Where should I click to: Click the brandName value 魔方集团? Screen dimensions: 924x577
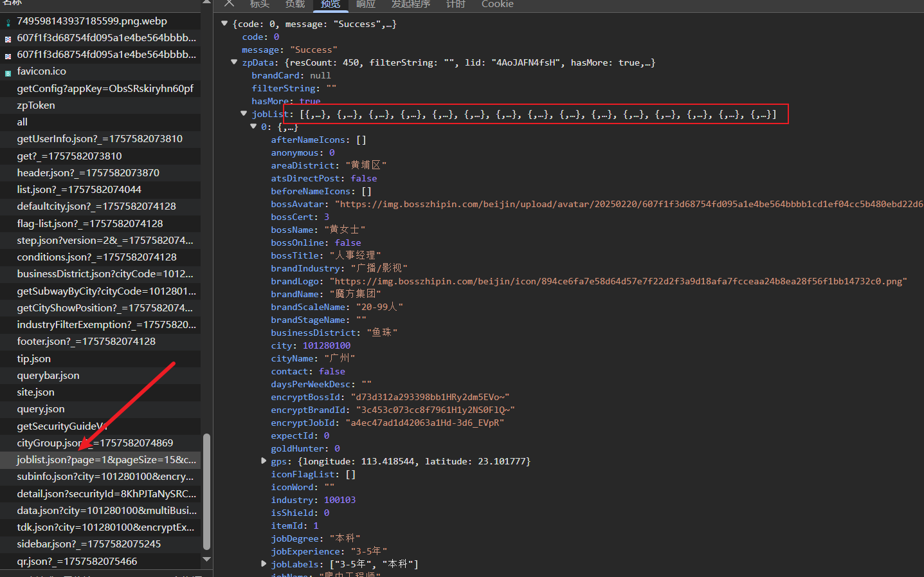(x=356, y=294)
